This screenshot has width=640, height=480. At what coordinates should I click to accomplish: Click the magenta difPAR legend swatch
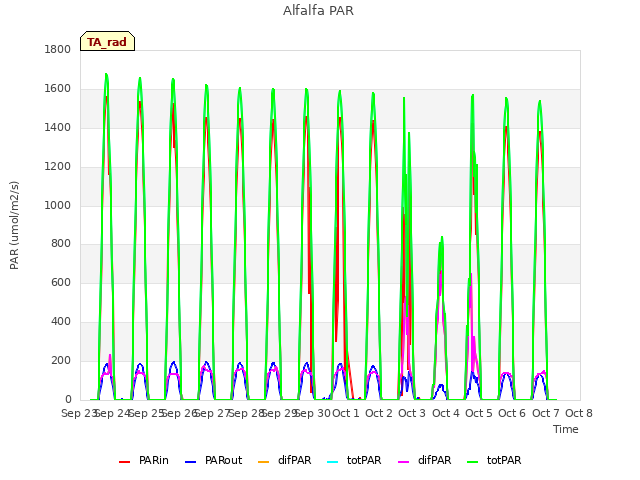pyautogui.click(x=403, y=462)
